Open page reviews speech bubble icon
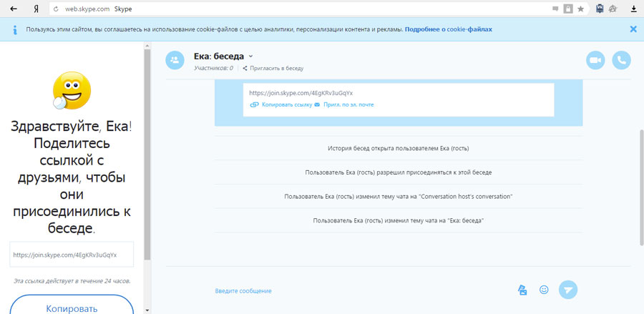The image size is (644, 314). (x=555, y=9)
